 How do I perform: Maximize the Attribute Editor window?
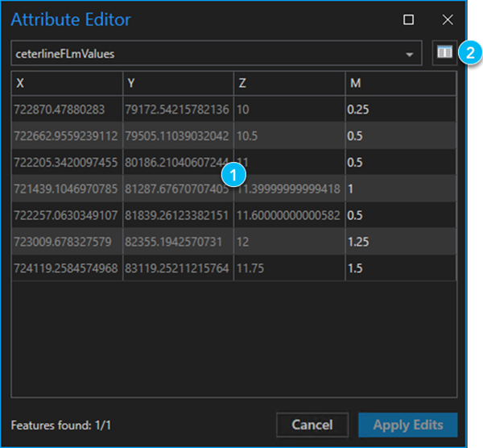[409, 19]
